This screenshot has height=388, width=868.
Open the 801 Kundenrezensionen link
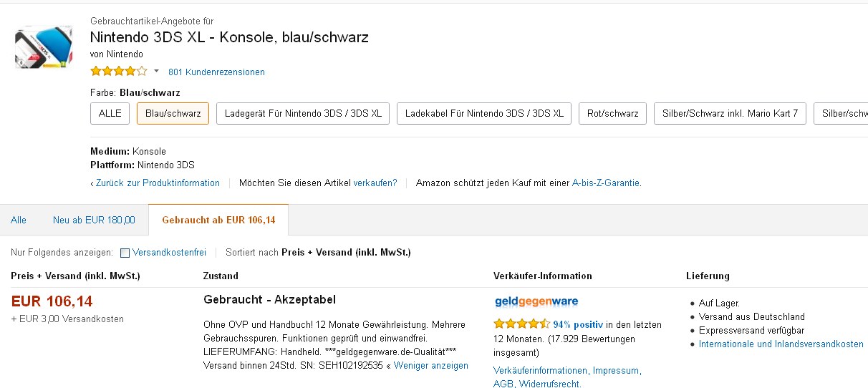[x=216, y=72]
